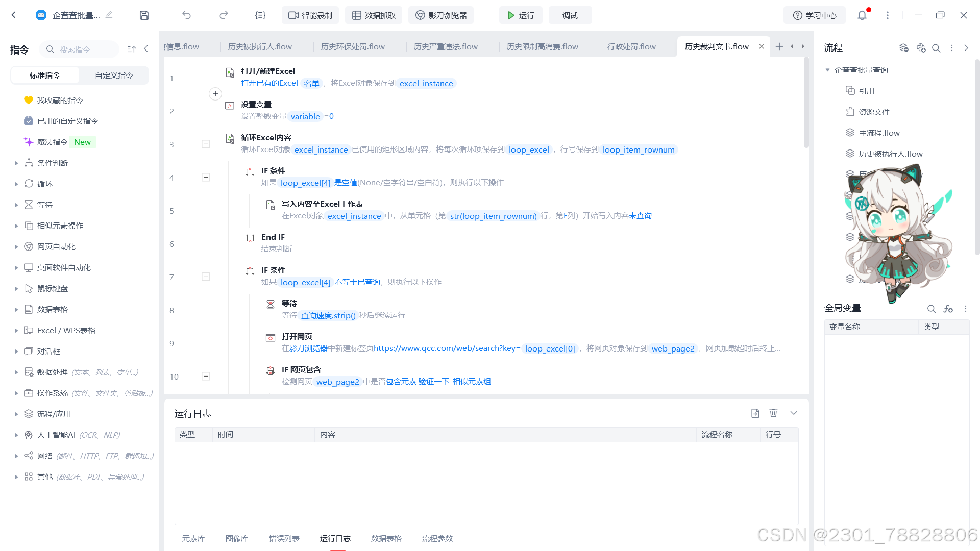Collapse 循环Excel内容 block at line 3
The image size is (980, 551).
point(206,144)
